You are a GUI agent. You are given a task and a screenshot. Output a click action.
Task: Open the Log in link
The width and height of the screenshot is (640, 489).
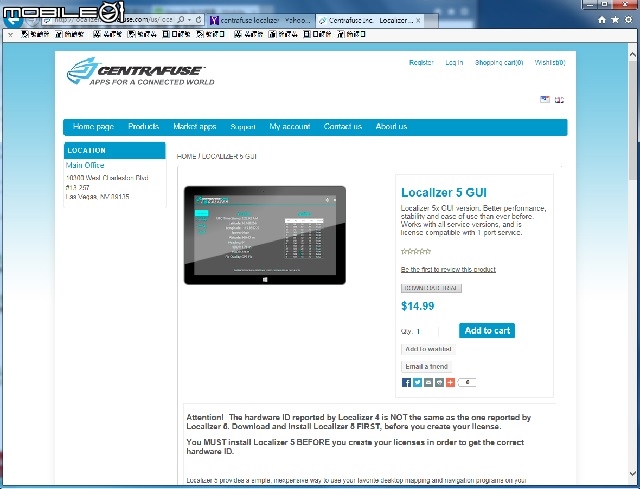tap(454, 62)
